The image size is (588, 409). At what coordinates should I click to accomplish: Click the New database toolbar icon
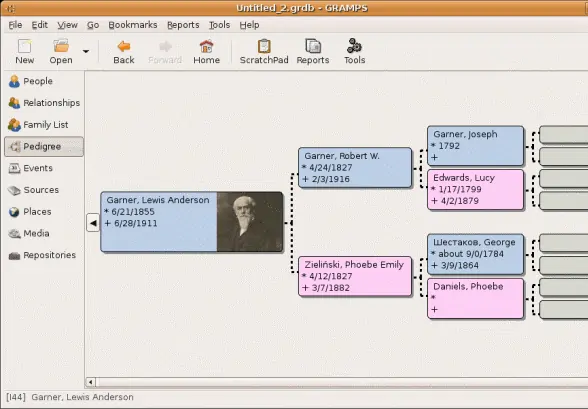pyautogui.click(x=24, y=46)
